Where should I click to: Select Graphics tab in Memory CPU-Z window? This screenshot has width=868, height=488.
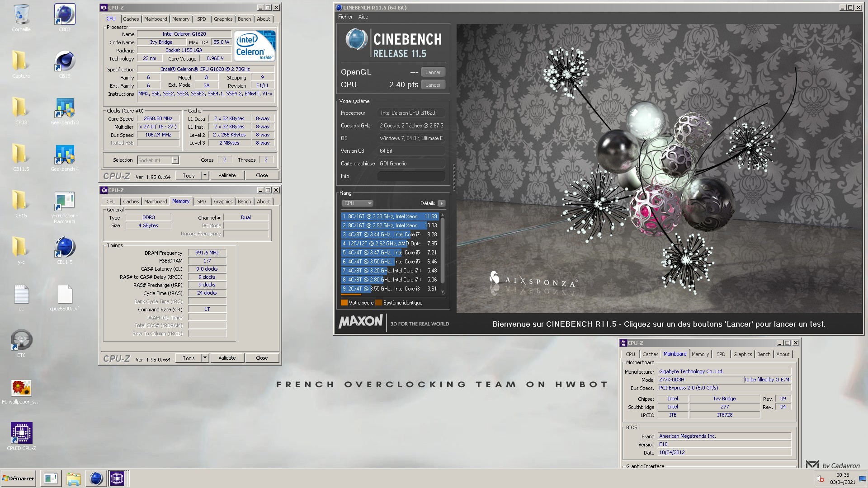(223, 202)
